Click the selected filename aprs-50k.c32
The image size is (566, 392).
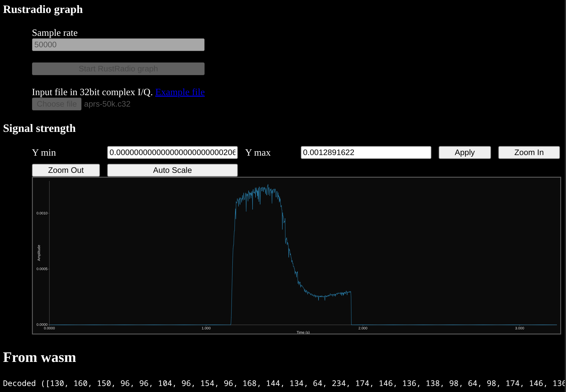[107, 104]
